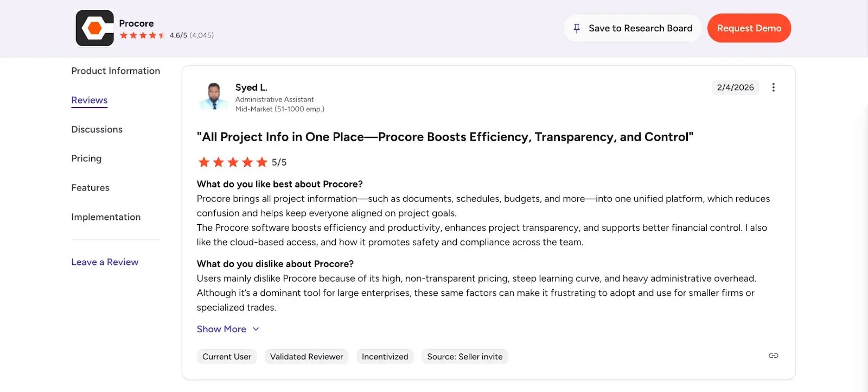The width and height of the screenshot is (868, 392).
Task: Open the three-dot options menu on the review
Action: tap(774, 87)
